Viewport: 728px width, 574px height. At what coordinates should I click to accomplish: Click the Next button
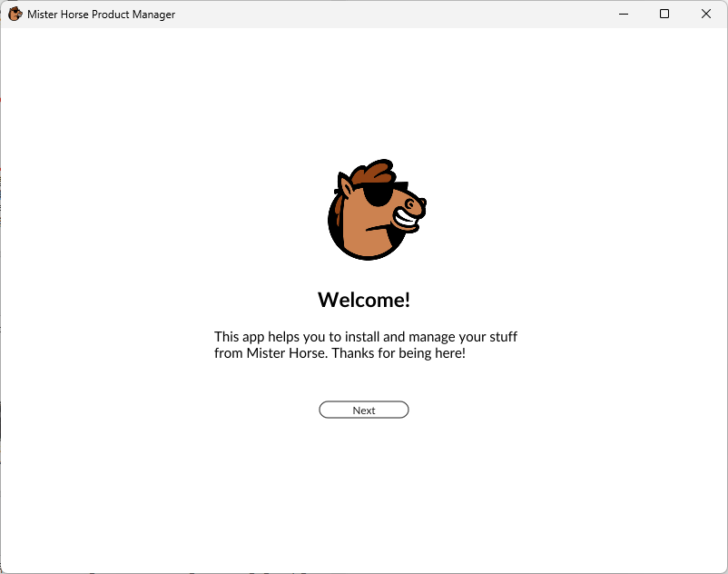coord(363,411)
